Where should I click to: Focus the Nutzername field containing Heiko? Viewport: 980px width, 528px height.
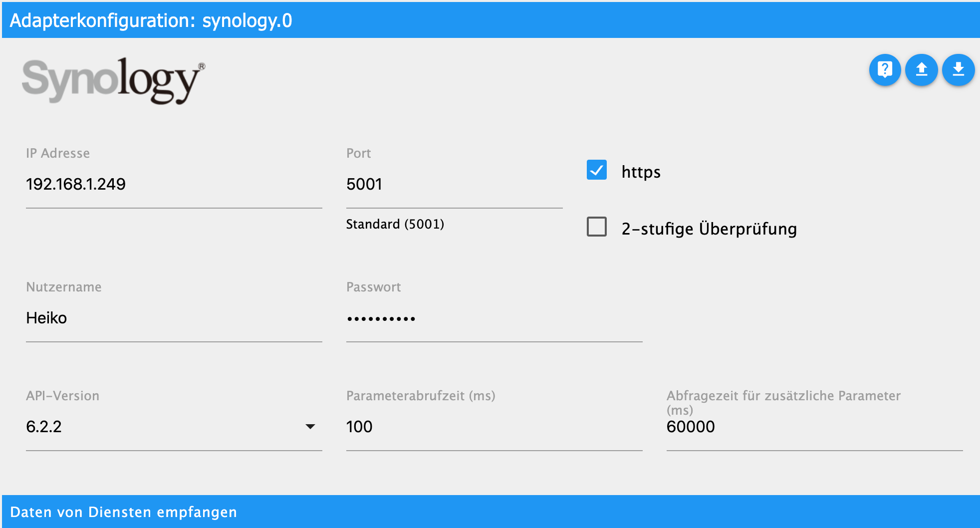174,318
